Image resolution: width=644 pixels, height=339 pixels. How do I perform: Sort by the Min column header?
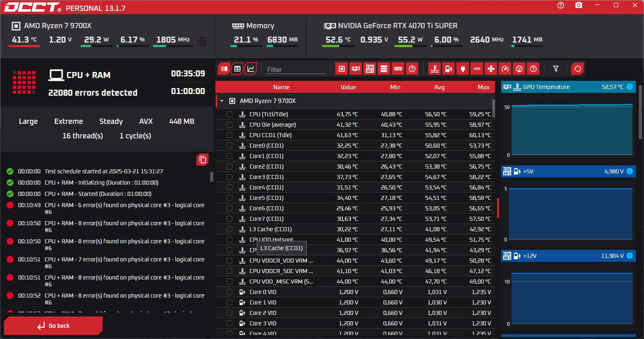[395, 87]
